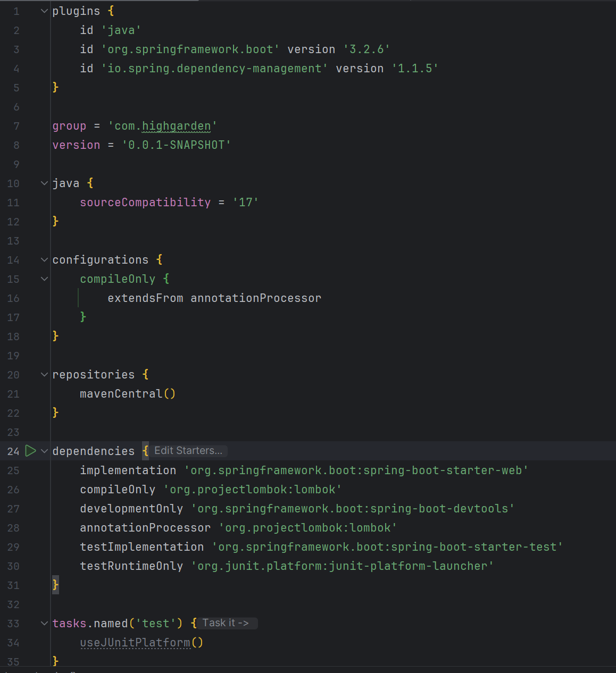Select spring-boot-devtools dependency string
The width and height of the screenshot is (616, 673).
pyautogui.click(x=353, y=509)
